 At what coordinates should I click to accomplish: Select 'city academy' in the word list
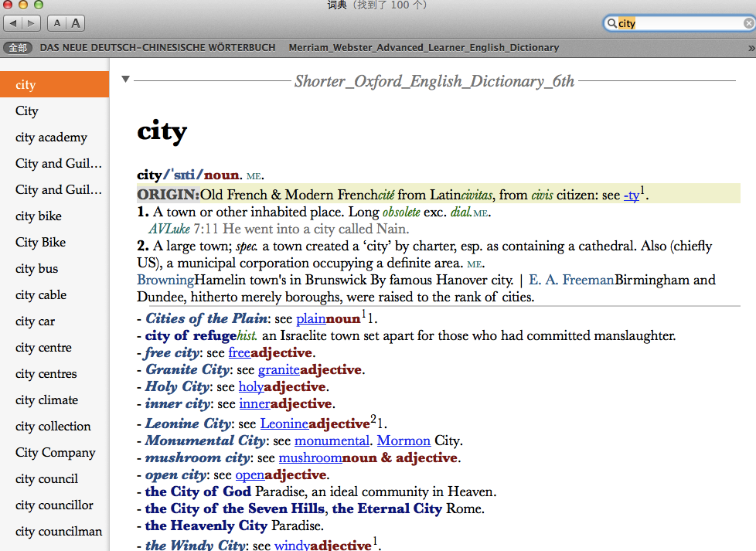(x=54, y=137)
